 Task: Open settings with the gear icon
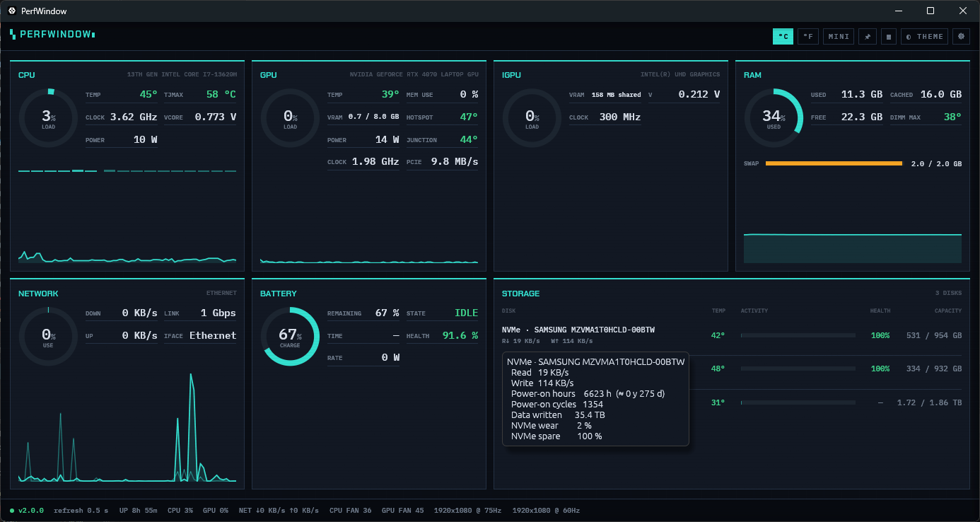click(x=960, y=36)
